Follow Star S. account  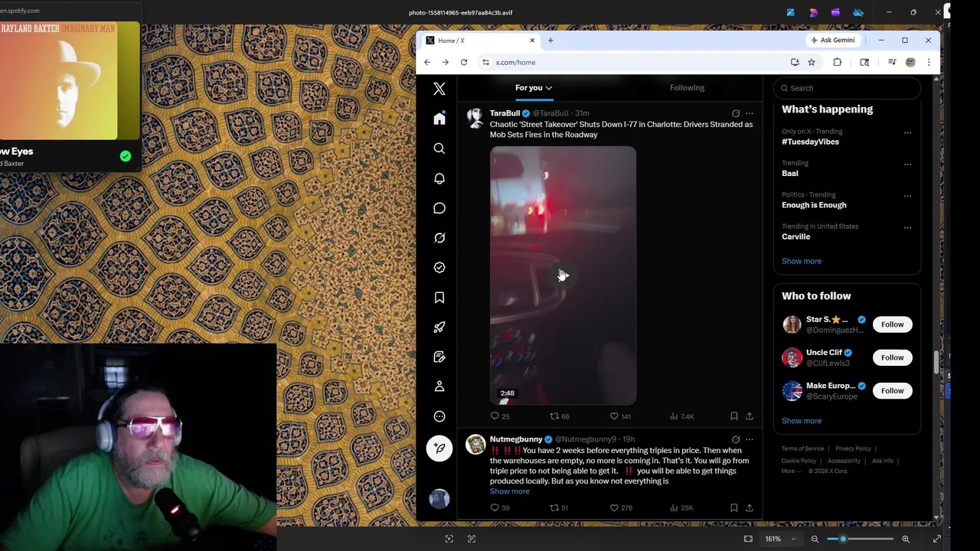click(x=892, y=324)
